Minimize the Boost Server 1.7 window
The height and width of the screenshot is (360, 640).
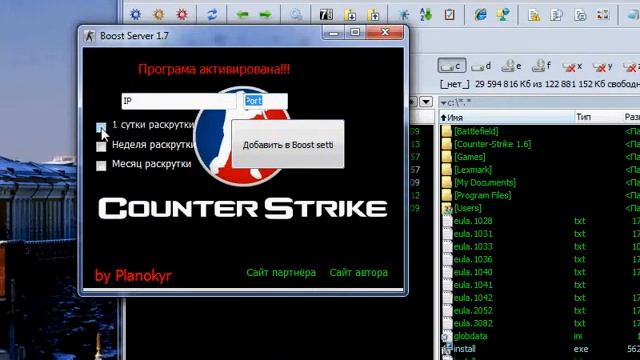[333, 33]
